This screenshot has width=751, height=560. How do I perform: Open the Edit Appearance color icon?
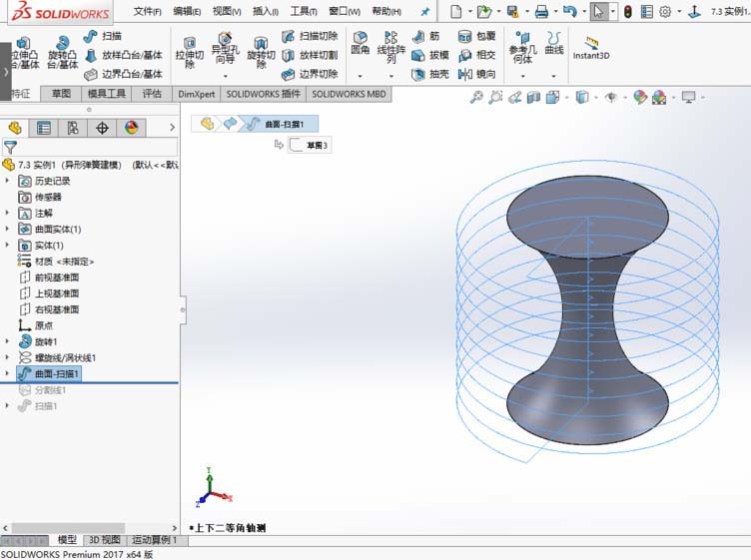point(640,97)
